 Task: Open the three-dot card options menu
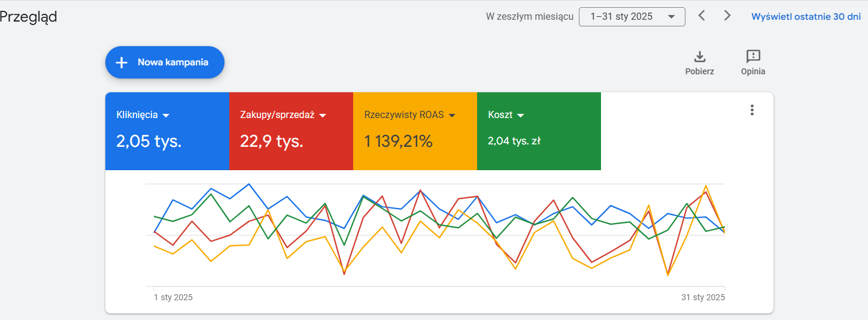752,110
